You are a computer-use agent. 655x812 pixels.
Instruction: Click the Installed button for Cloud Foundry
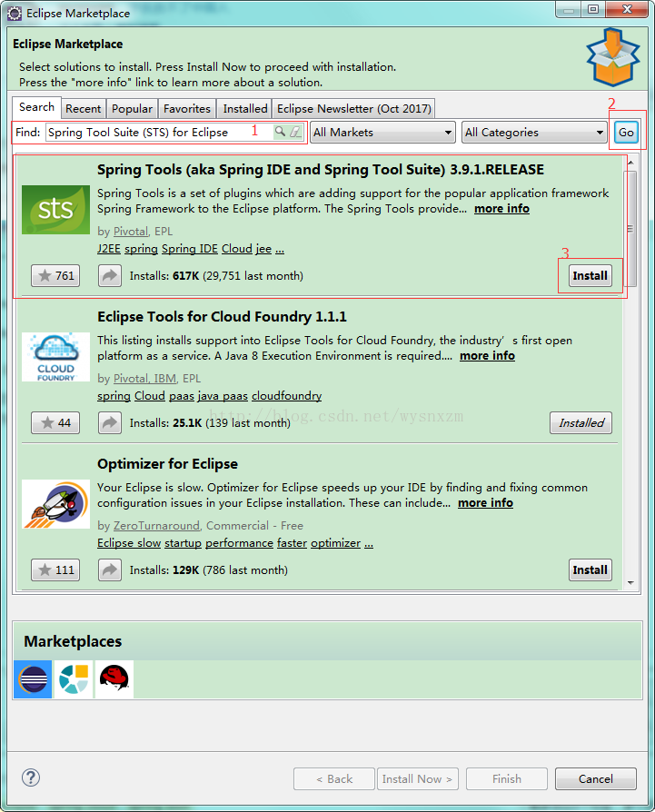(581, 422)
